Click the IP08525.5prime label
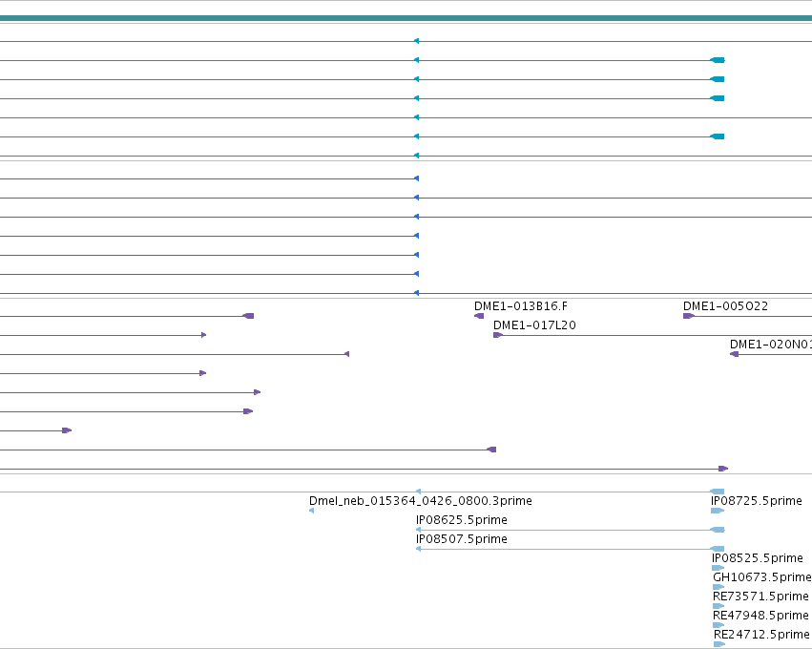Viewport: 812px width, 649px height. click(x=757, y=558)
